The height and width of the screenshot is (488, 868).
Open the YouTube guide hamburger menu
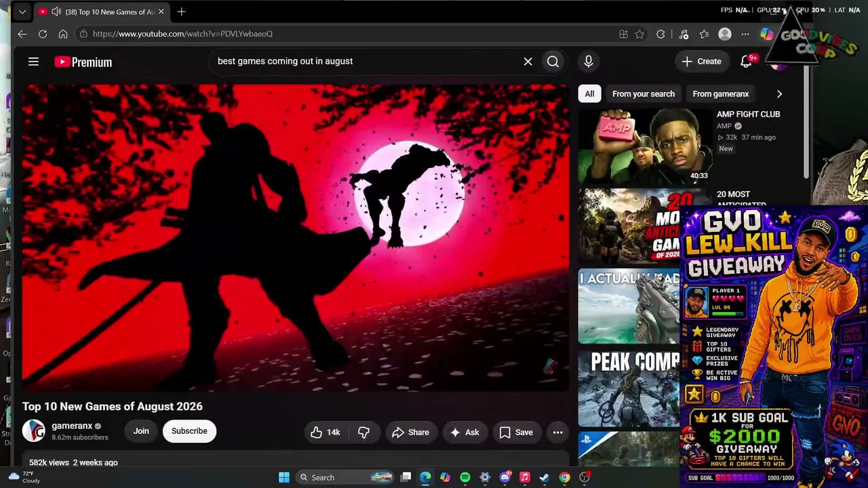click(x=33, y=62)
